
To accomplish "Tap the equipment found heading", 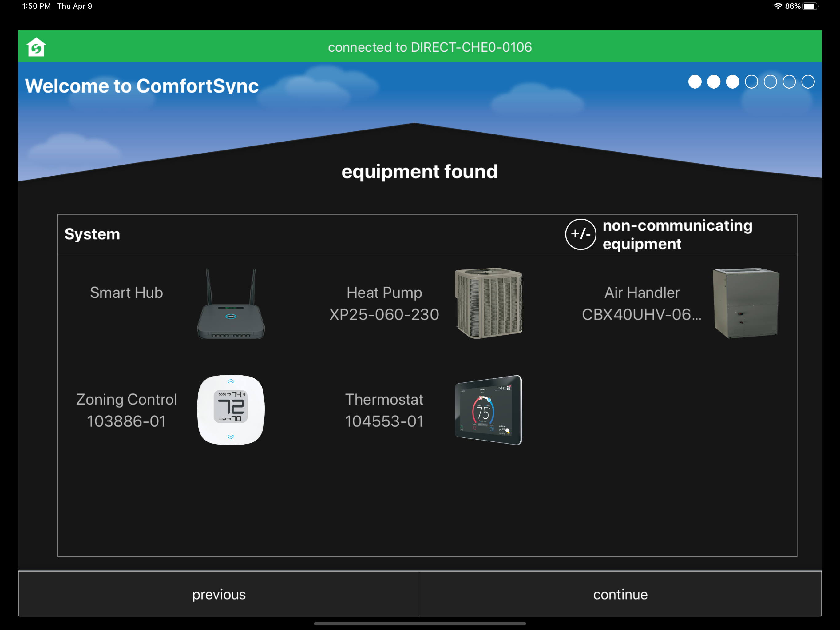I will coord(420,172).
